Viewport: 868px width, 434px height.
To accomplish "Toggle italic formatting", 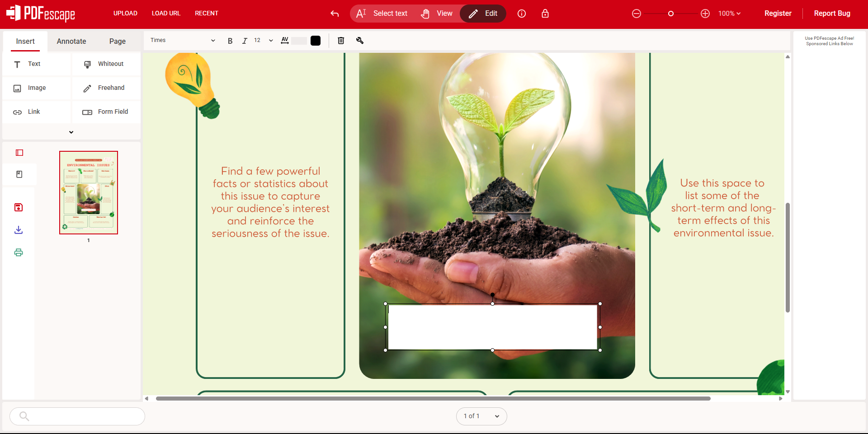I will pyautogui.click(x=245, y=41).
